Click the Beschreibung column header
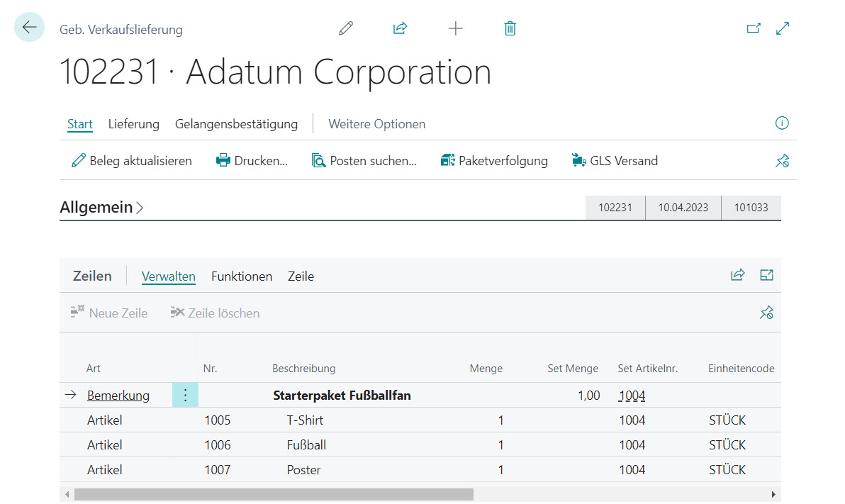Screen dimensions: 845x504 pyautogui.click(x=303, y=369)
